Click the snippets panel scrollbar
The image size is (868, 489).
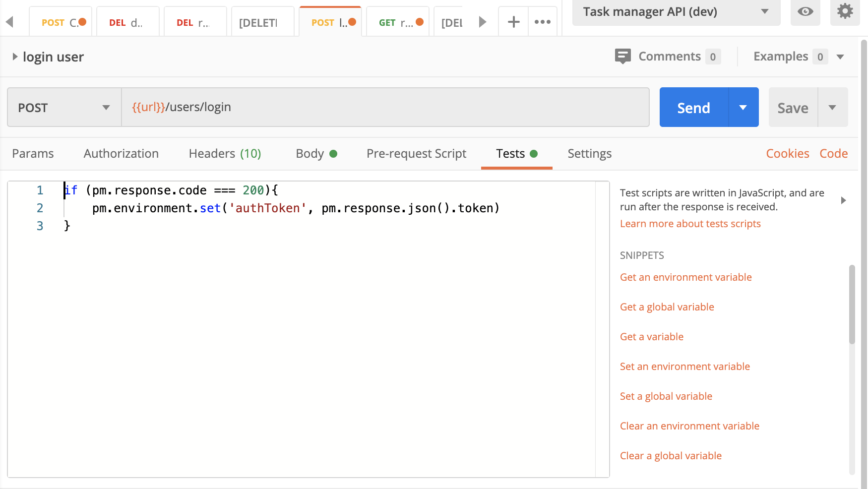click(852, 304)
